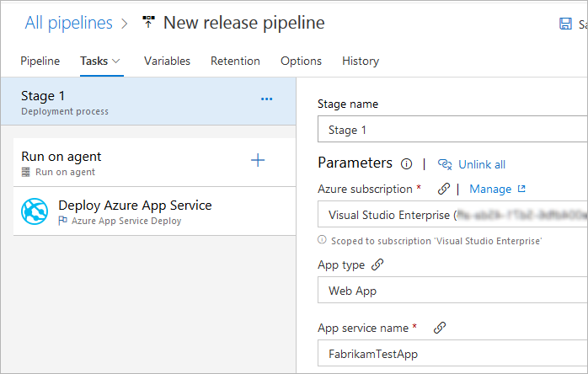Open the App service name dropdown

(x=455, y=355)
